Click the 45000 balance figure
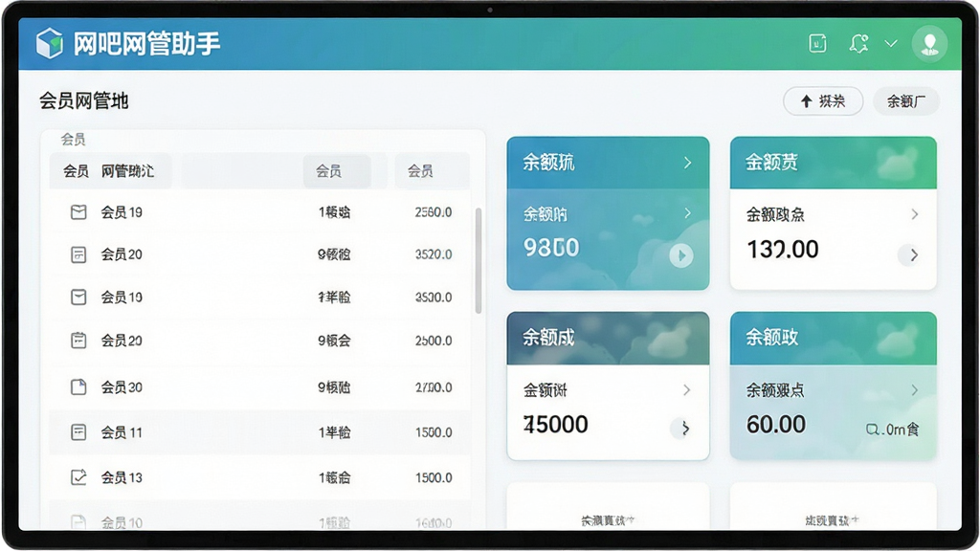 coord(556,424)
